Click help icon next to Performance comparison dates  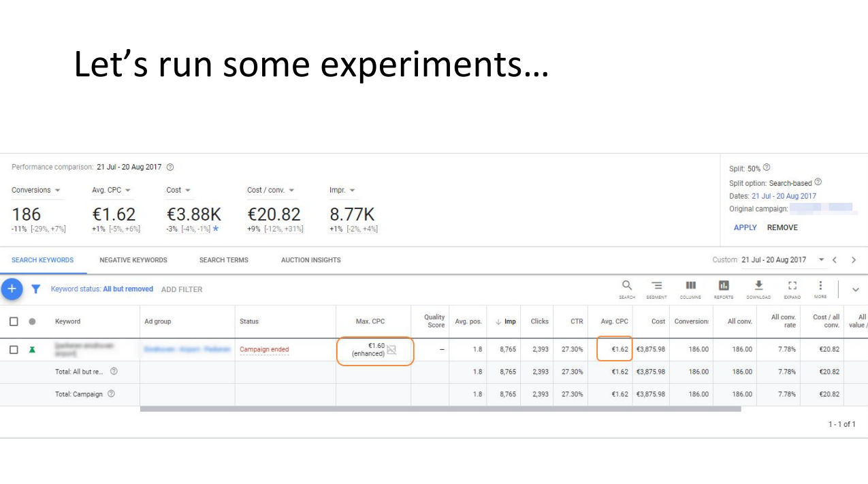(x=170, y=167)
